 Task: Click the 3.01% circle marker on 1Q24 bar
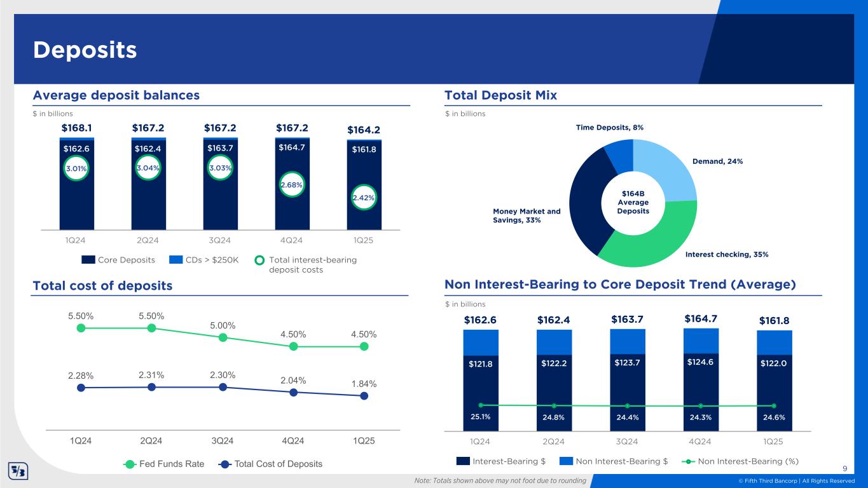click(x=76, y=169)
